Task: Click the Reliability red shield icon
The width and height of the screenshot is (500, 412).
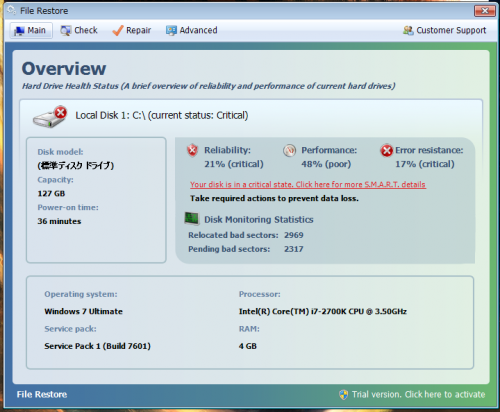Action: coord(192,150)
